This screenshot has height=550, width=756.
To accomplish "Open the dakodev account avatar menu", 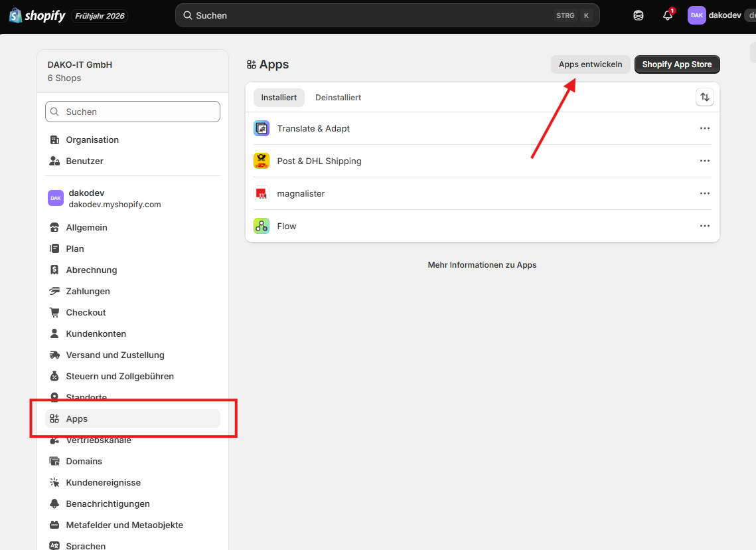I will (x=697, y=15).
